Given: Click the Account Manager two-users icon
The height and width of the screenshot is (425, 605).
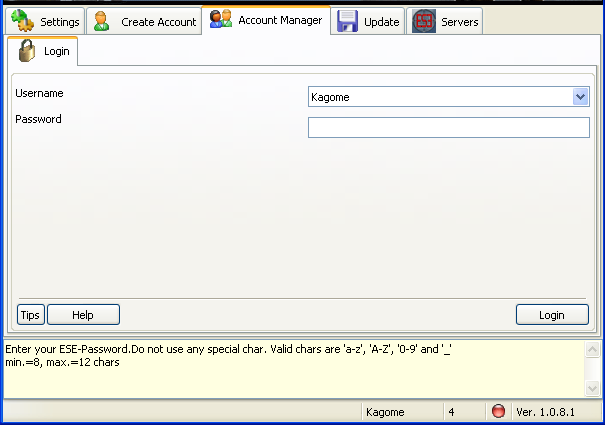Looking at the screenshot, I should pyautogui.click(x=221, y=19).
